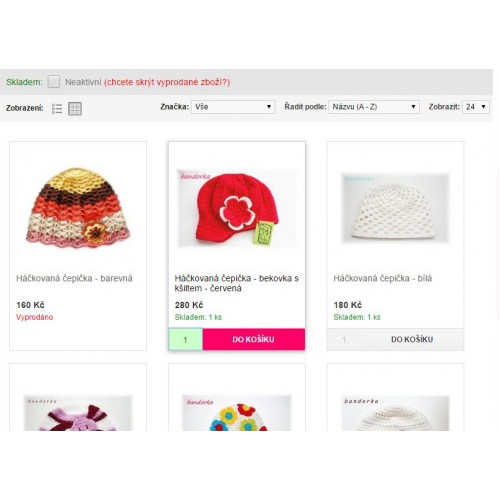Viewport: 500px width, 500px height.
Task: Open white crocheted hat image
Action: (395, 208)
